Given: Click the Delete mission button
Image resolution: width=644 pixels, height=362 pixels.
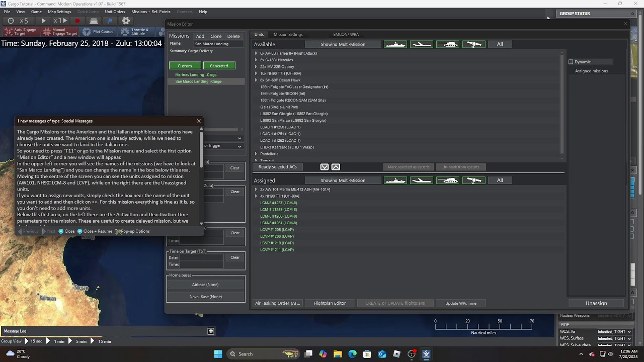Looking at the screenshot, I should pos(233,36).
